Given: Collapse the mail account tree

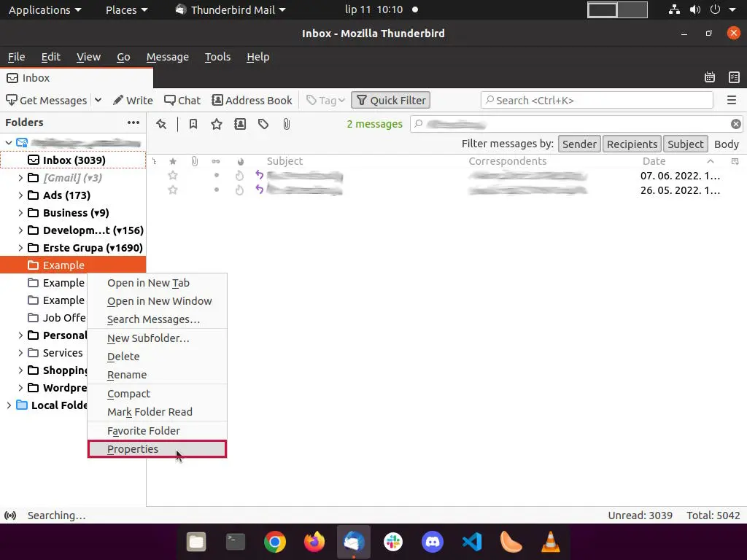Looking at the screenshot, I should point(9,142).
